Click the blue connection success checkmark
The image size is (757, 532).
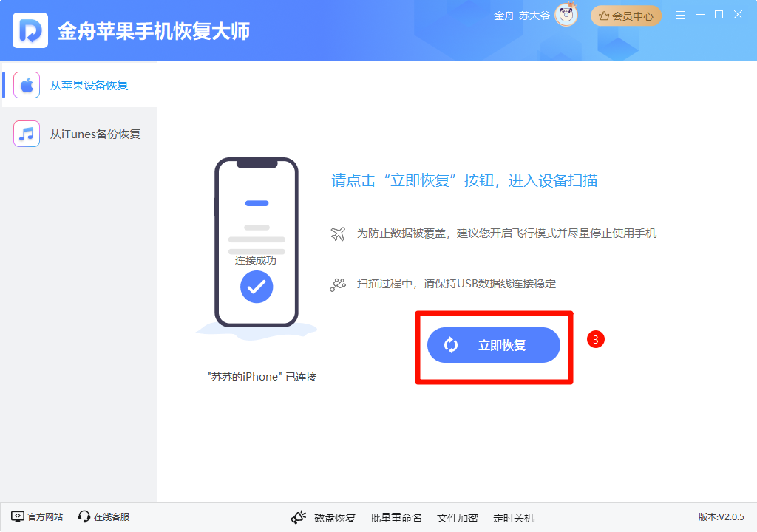257,287
